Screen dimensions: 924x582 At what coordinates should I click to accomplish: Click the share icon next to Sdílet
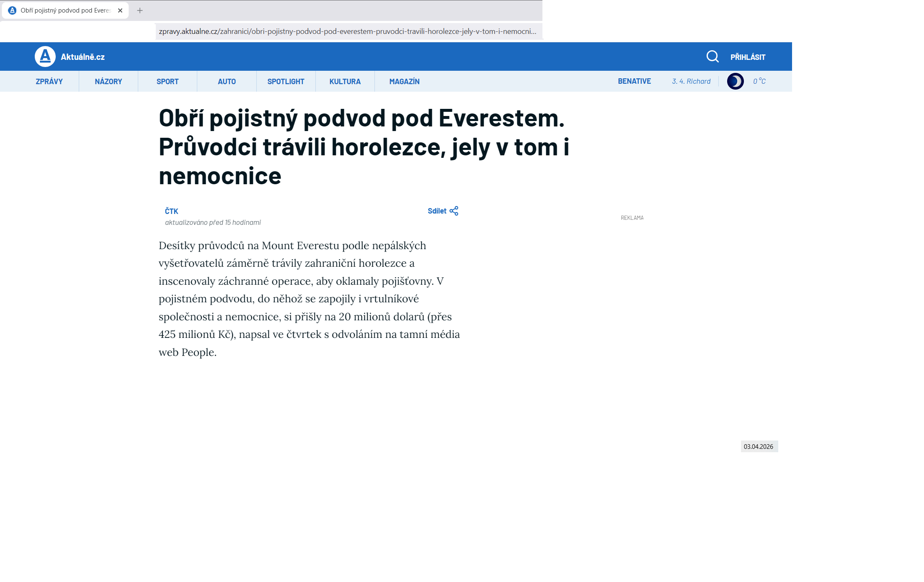pos(454,211)
